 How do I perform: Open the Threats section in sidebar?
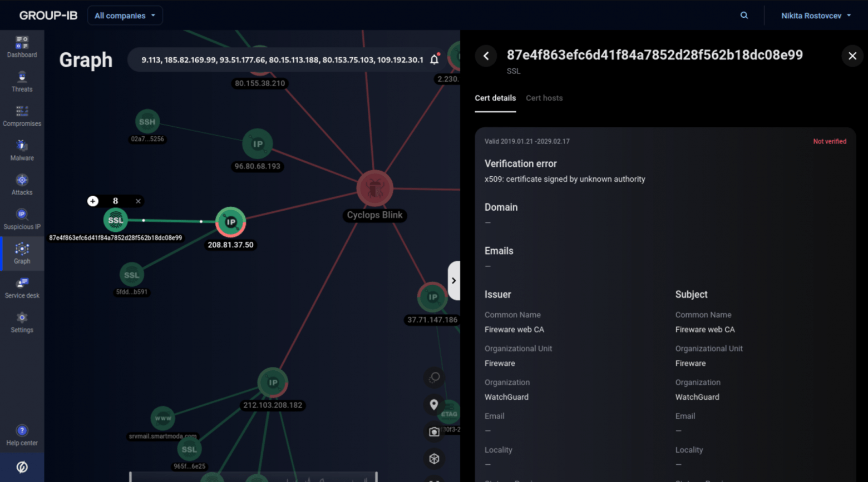22,81
